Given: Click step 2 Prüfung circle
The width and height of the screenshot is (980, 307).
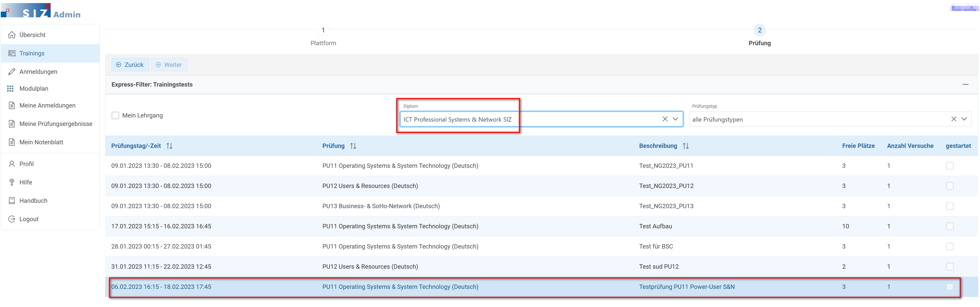Looking at the screenshot, I should [759, 30].
